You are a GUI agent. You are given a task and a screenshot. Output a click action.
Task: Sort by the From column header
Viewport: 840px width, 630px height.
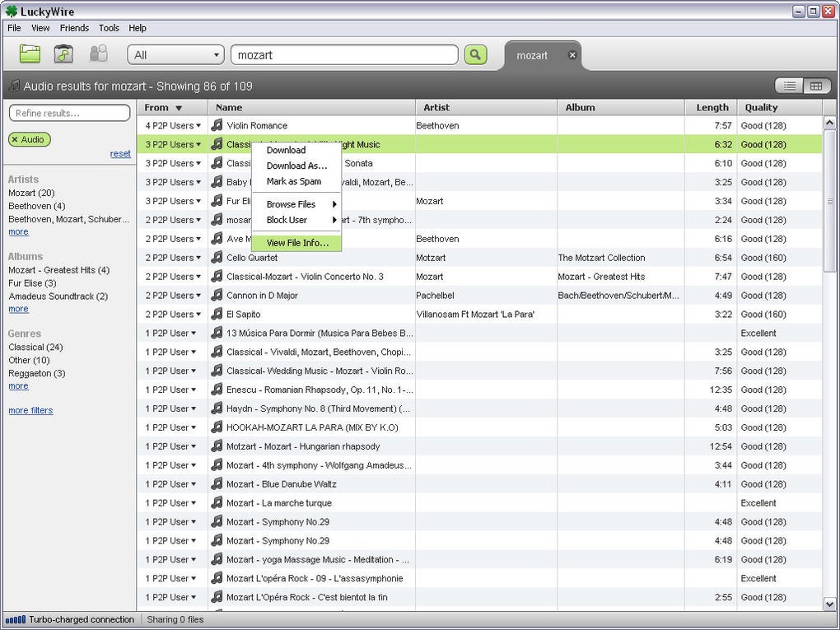pos(172,107)
